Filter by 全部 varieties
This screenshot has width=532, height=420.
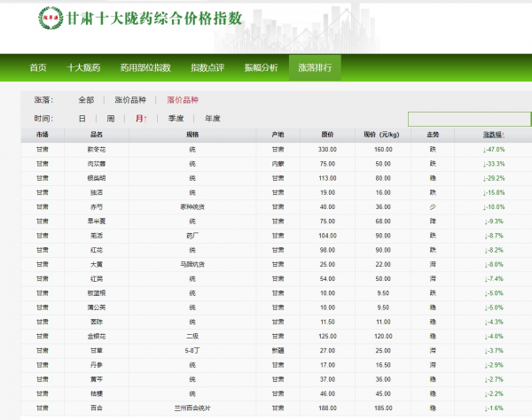85,100
